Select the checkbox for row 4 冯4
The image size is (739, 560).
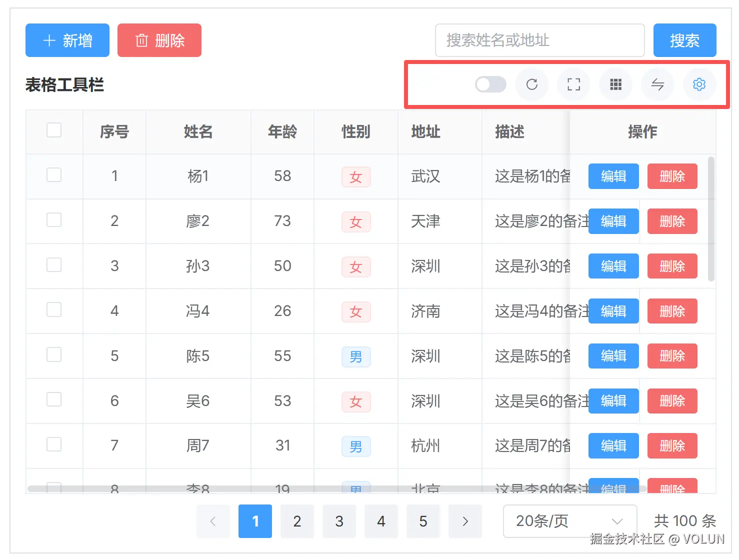coord(54,310)
